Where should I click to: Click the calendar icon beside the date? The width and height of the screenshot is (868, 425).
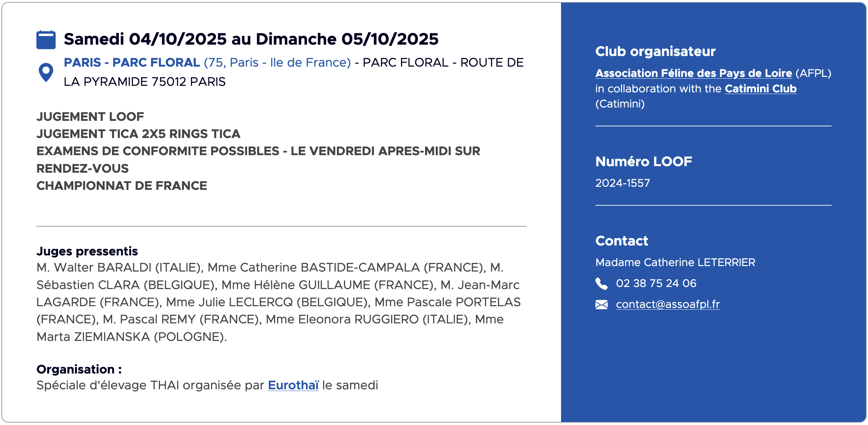(46, 40)
